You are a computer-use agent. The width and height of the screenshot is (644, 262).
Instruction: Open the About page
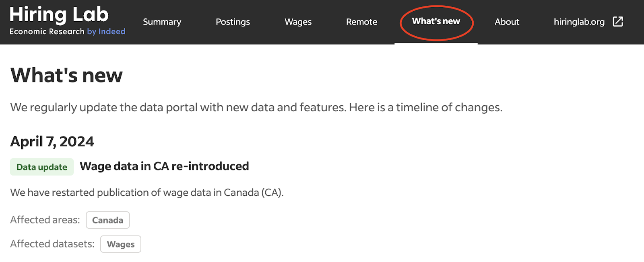[507, 22]
